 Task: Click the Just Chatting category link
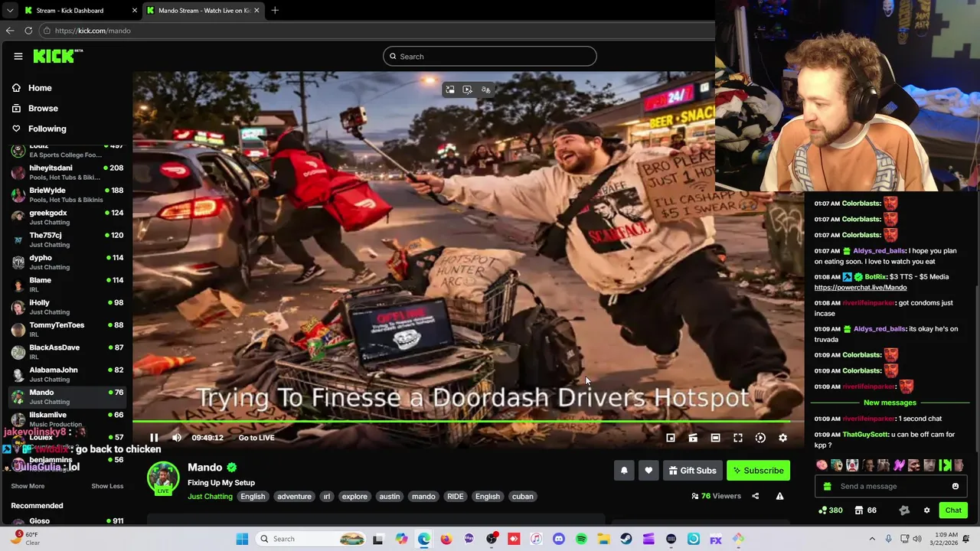210,497
